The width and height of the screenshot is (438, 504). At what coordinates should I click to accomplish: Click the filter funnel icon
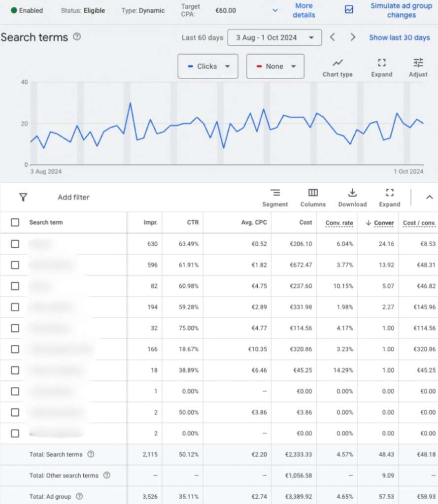[23, 197]
